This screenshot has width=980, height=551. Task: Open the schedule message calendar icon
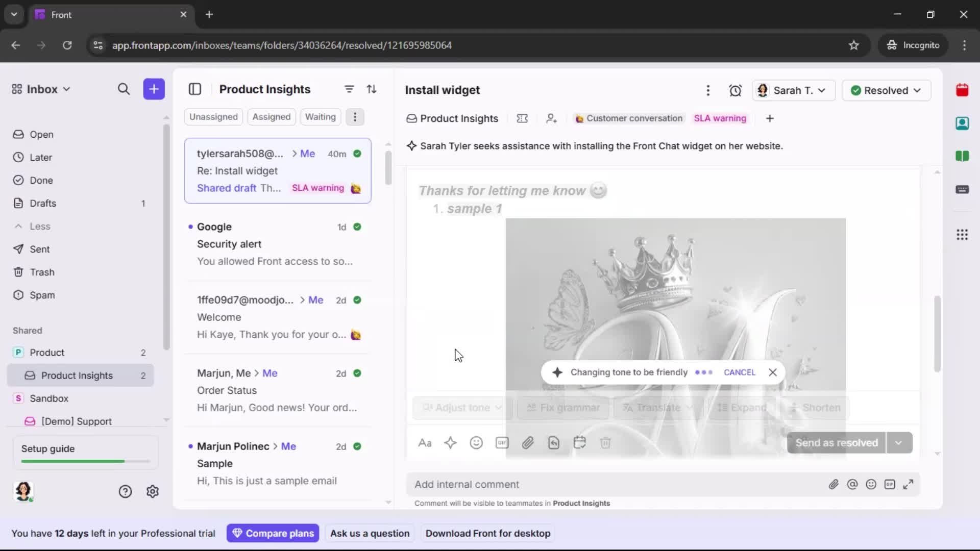[580, 443]
